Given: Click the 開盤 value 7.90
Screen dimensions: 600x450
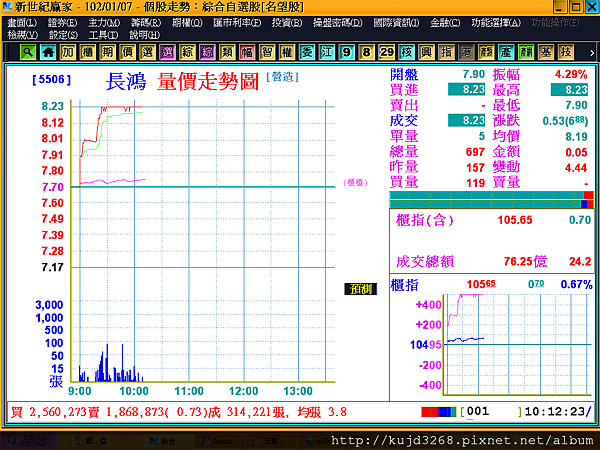Looking at the screenshot, I should tap(474, 74).
